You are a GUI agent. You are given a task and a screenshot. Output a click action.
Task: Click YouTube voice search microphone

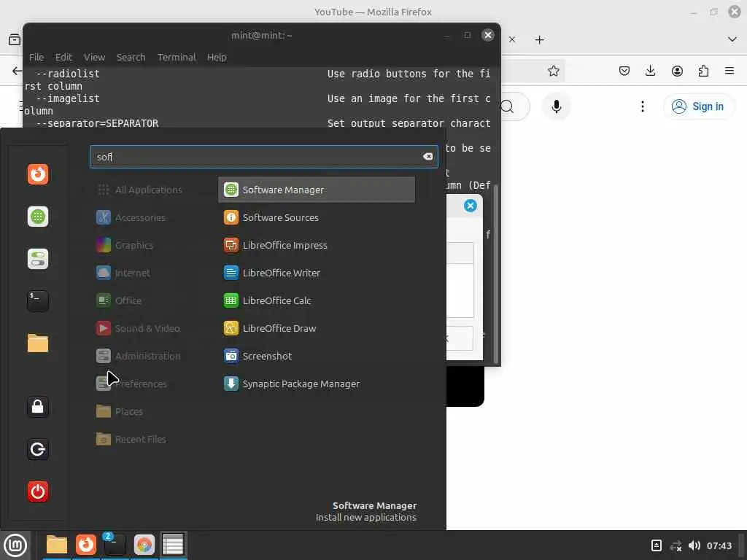point(556,106)
